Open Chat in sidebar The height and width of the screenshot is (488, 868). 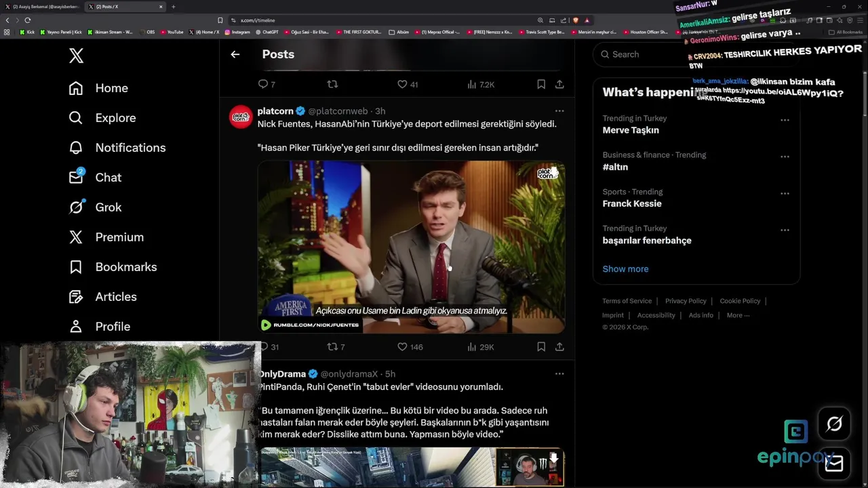click(95, 178)
